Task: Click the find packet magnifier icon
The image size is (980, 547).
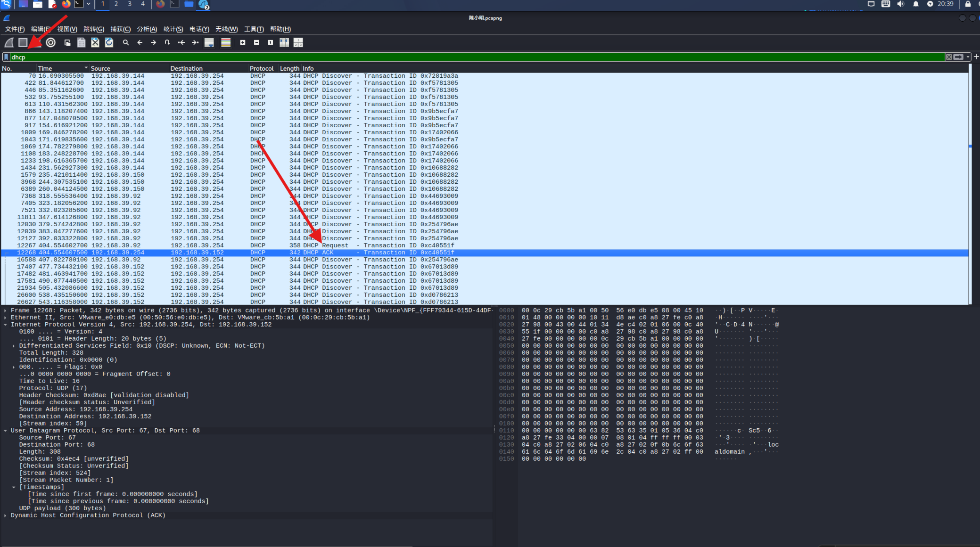Action: [x=126, y=42]
